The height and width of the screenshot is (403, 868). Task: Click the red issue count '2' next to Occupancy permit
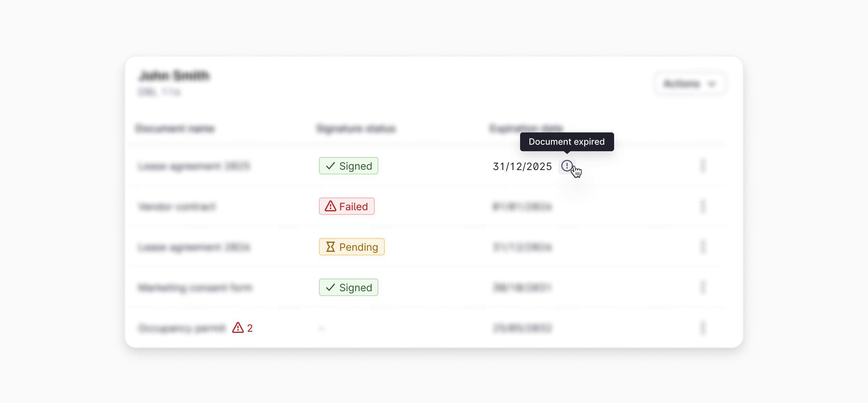(250, 327)
